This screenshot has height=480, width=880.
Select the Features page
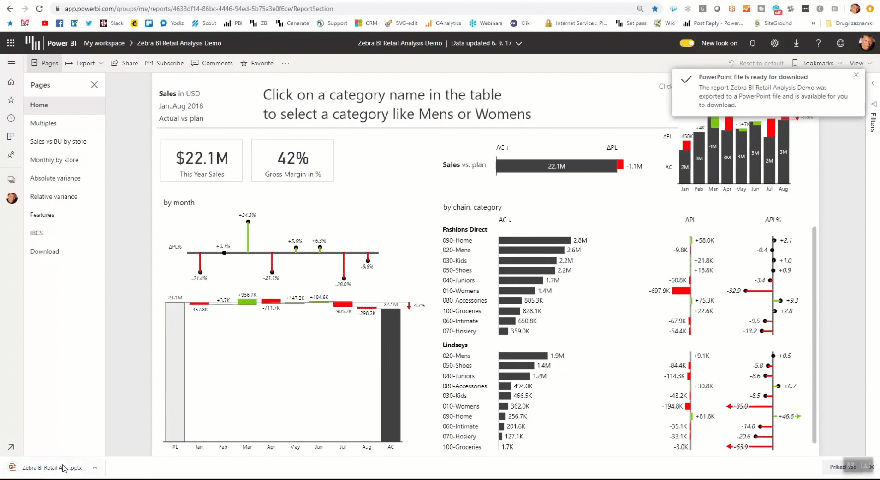[64, 215]
